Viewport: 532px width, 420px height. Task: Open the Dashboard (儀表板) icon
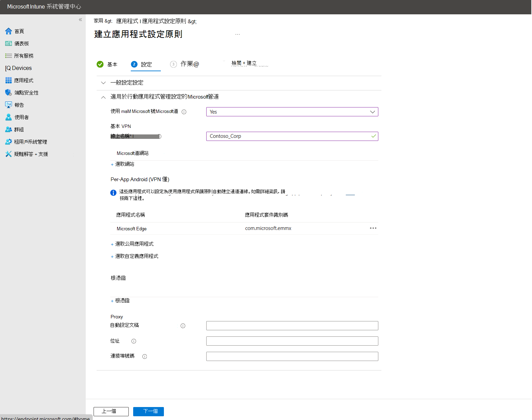[9, 43]
